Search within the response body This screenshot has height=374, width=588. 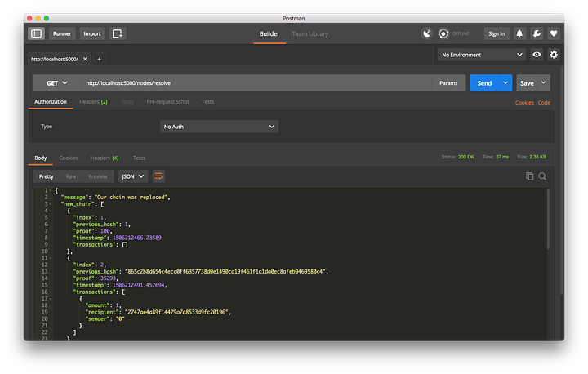coord(542,176)
